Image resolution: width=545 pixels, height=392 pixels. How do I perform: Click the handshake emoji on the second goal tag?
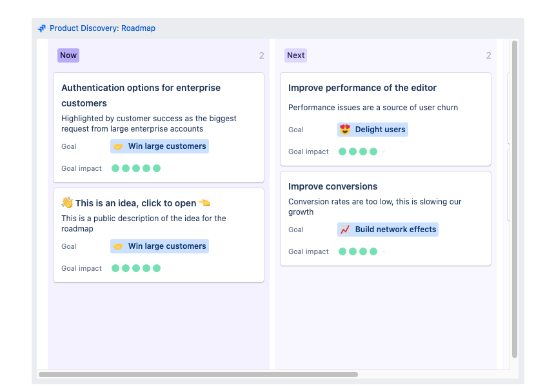117,246
